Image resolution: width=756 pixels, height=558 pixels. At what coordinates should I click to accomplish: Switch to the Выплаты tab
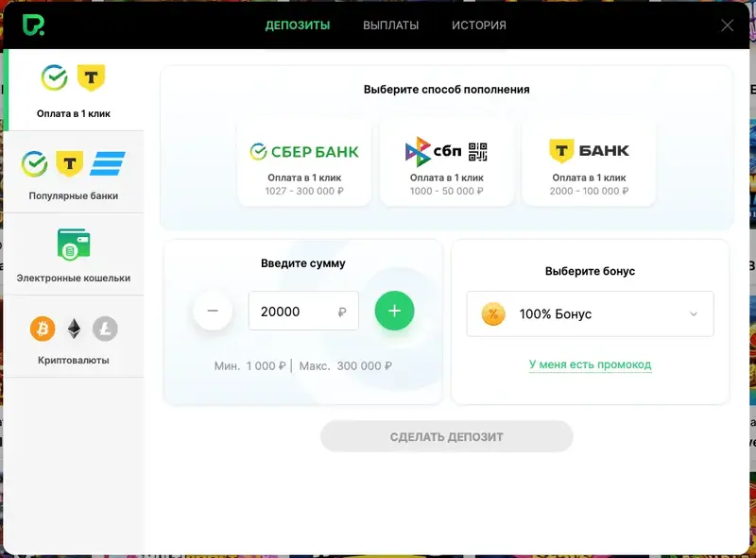(390, 25)
